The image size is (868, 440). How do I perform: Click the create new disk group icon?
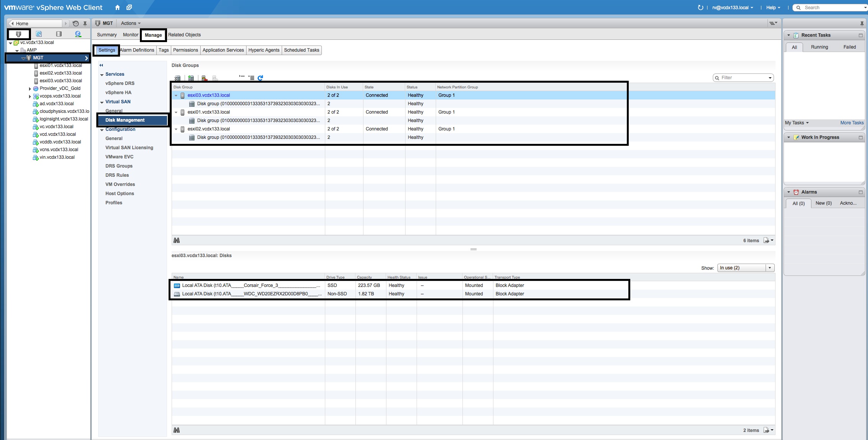pyautogui.click(x=191, y=78)
